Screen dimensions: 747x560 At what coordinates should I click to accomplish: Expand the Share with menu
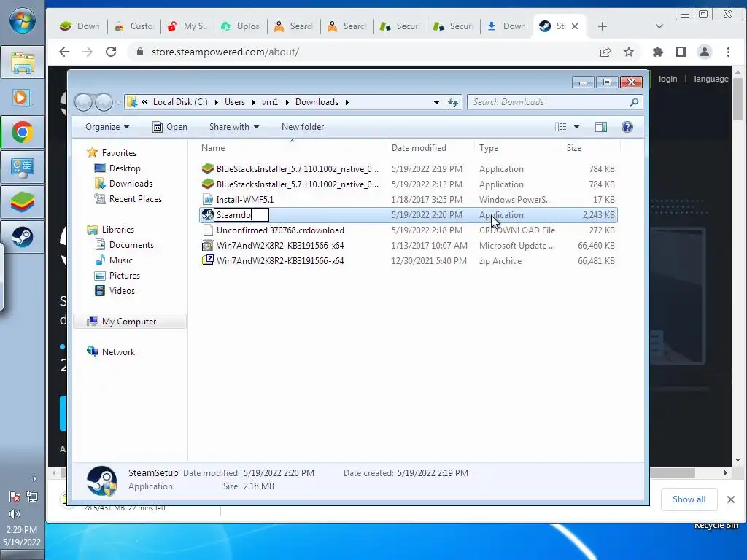click(x=234, y=127)
